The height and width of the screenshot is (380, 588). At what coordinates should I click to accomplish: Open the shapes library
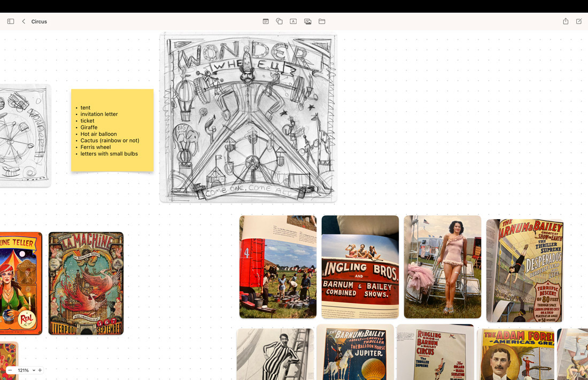coord(280,21)
